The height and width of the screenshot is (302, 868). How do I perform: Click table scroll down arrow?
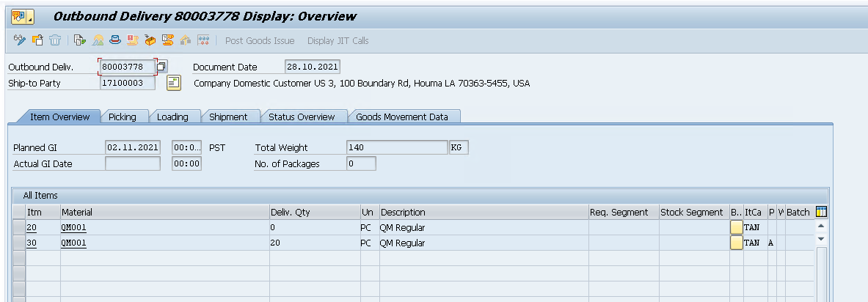click(x=821, y=239)
